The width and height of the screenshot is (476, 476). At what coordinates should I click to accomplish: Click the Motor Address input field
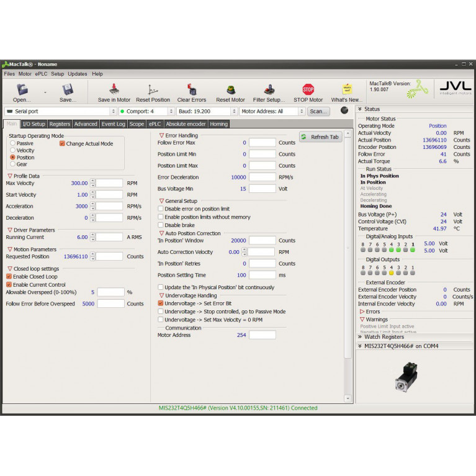[x=263, y=335]
